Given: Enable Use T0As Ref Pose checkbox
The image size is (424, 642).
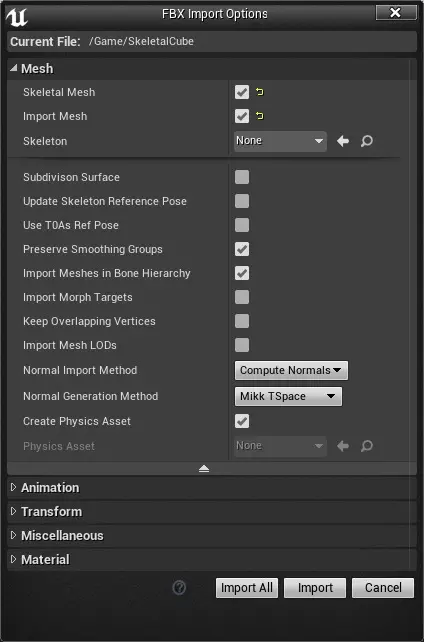Looking at the screenshot, I should click(242, 225).
